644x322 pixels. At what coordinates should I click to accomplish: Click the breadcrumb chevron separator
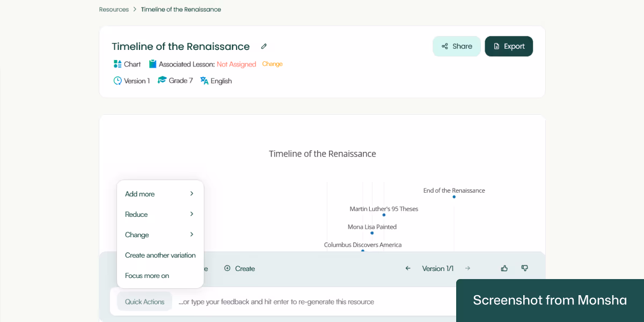pos(135,9)
